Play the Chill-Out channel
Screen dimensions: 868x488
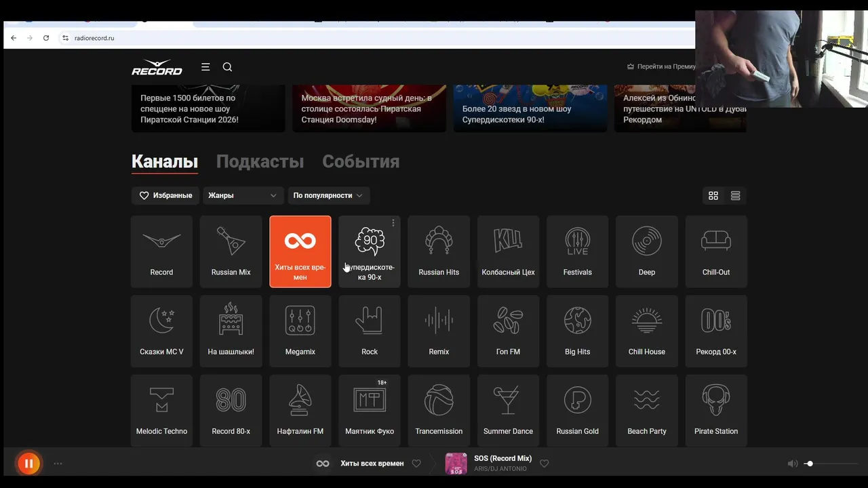[x=716, y=251]
